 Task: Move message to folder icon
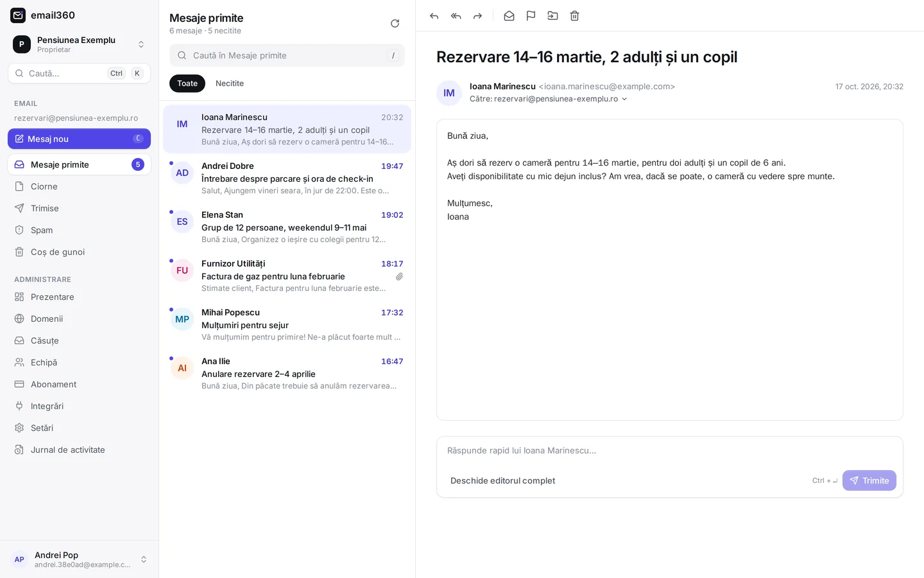(552, 16)
